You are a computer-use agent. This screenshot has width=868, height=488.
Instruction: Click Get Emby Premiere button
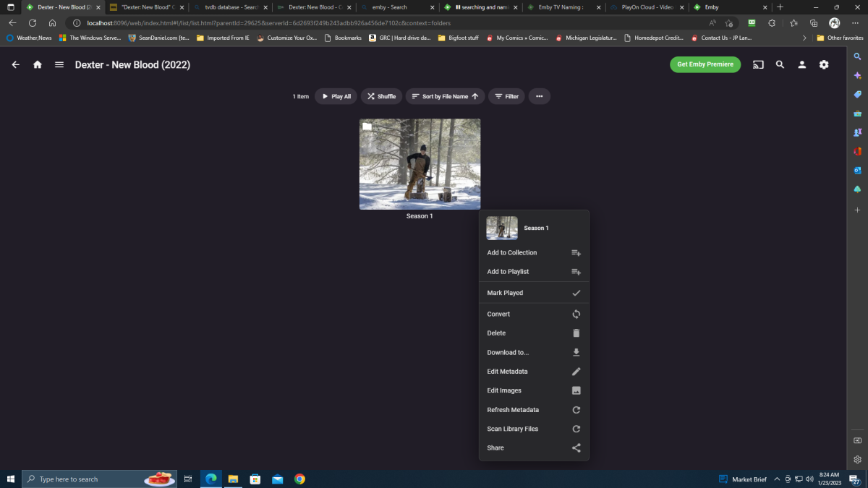705,64
